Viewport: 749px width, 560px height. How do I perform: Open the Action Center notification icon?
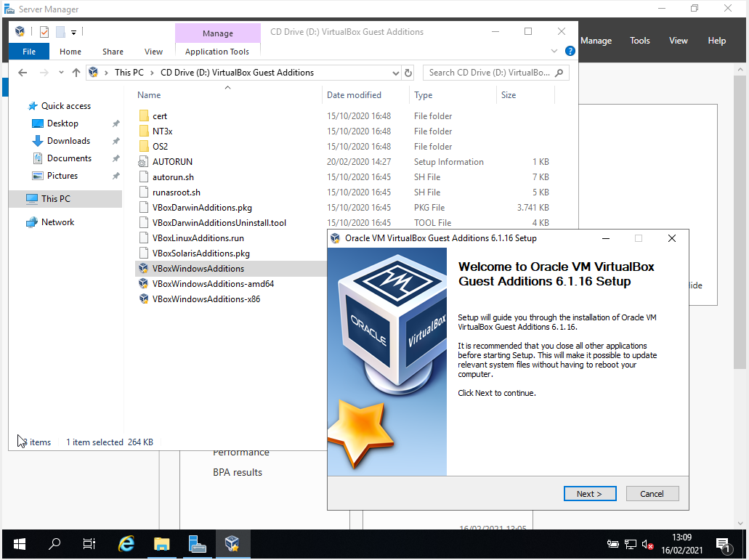(x=724, y=545)
